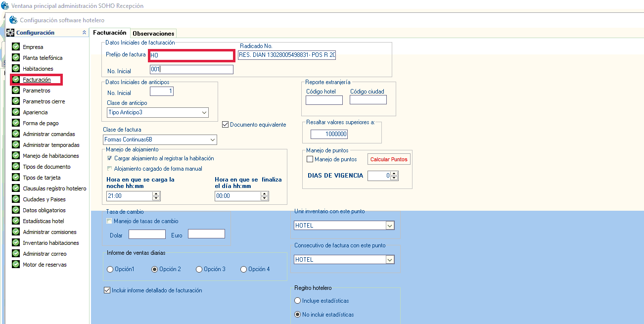
Task: Click the check icon beside Estadísticas hotel
Action: (x=16, y=221)
